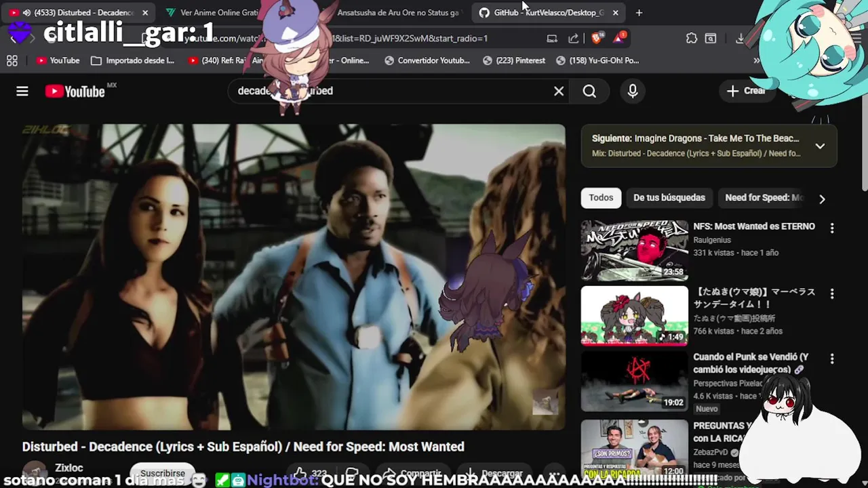
Task: Click the Need for Speed video player
Action: coord(294,277)
